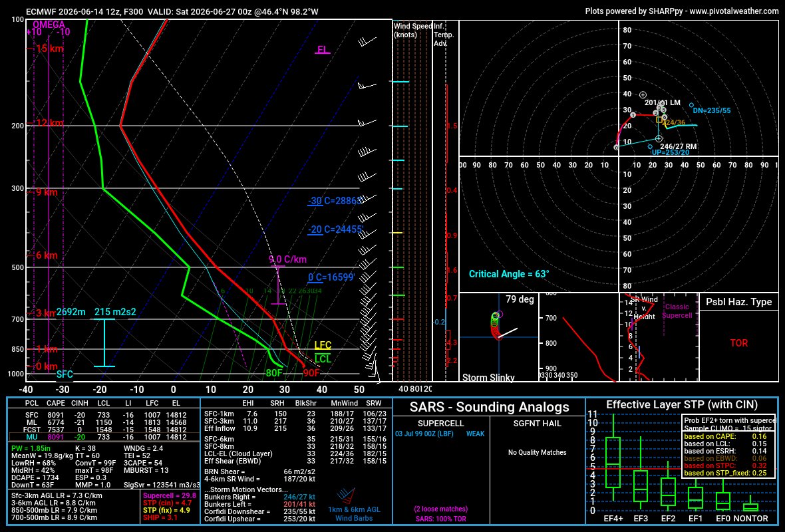The image size is (785, 532).
Task: Click the UP=253/20 hodograph label
Action: click(x=671, y=152)
